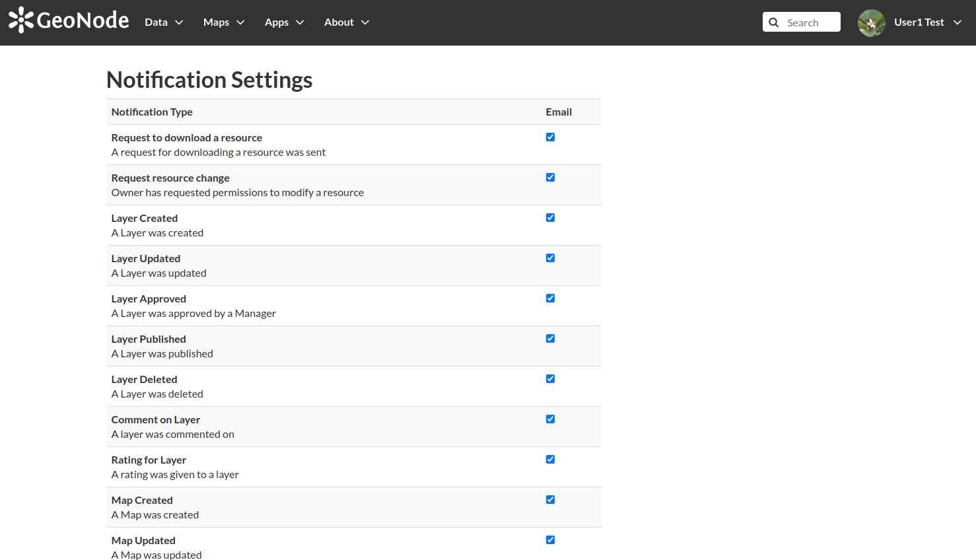Screen dimensions: 976x560
Task: Click 'A Map was updated' description
Action: [157, 555]
